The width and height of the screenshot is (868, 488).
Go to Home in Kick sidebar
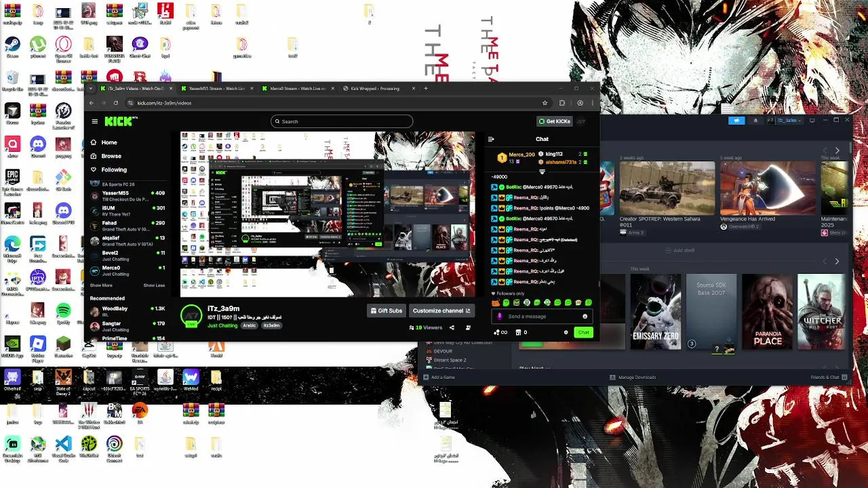click(104, 142)
